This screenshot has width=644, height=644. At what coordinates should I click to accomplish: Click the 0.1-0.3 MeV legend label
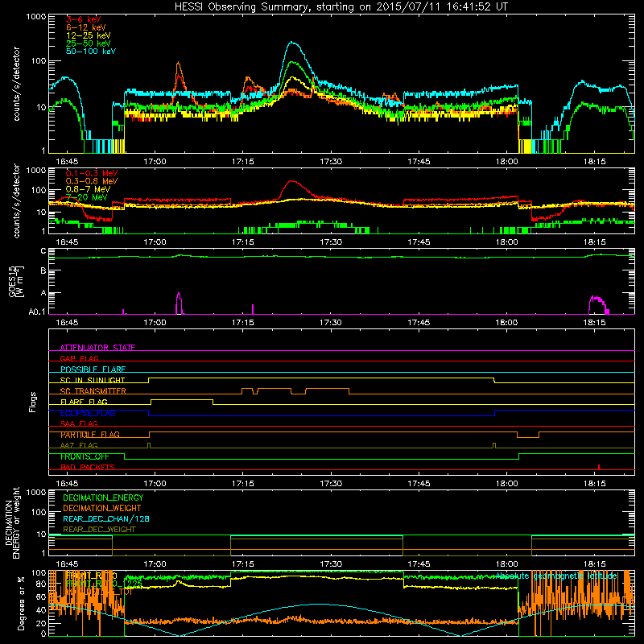pyautogui.click(x=92, y=174)
